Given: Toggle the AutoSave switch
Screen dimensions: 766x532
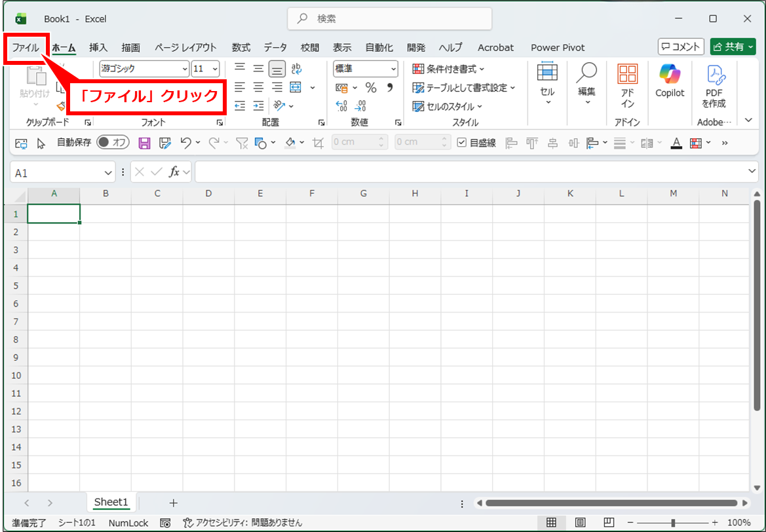Looking at the screenshot, I should (113, 143).
